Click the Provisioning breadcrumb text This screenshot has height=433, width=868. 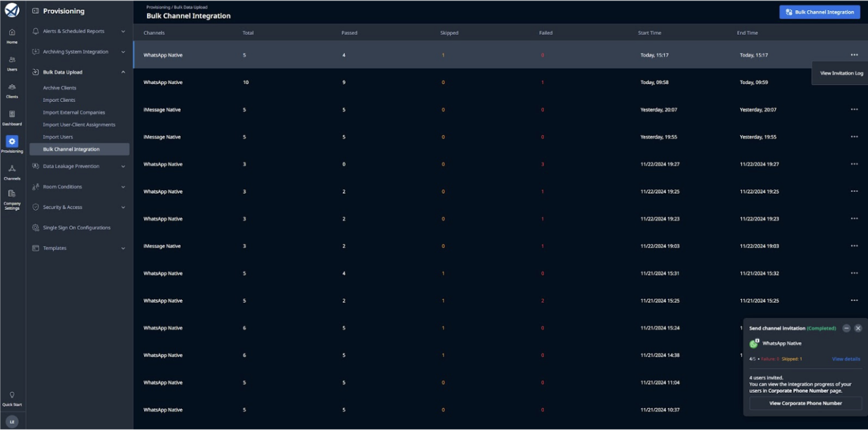coord(158,7)
